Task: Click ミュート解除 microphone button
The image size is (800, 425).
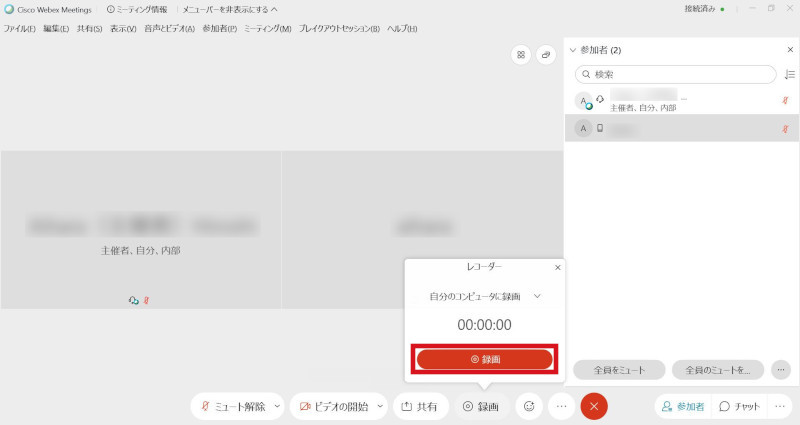Action: point(234,406)
